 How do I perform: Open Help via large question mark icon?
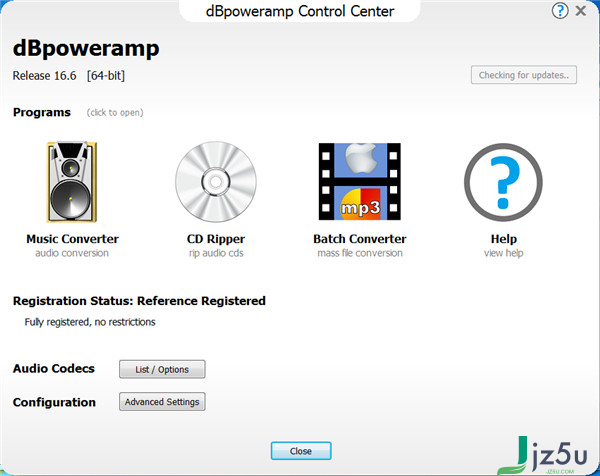coord(503,182)
